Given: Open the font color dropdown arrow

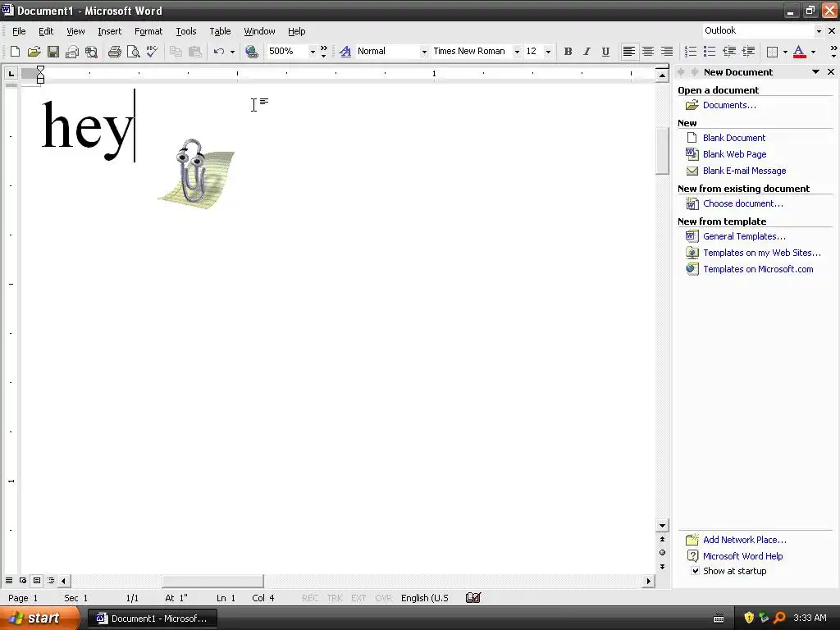Looking at the screenshot, I should (813, 52).
